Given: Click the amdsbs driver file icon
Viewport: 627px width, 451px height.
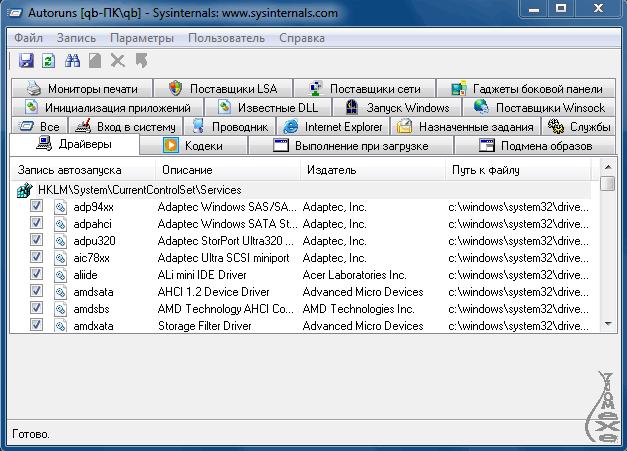Looking at the screenshot, I should pos(60,309).
